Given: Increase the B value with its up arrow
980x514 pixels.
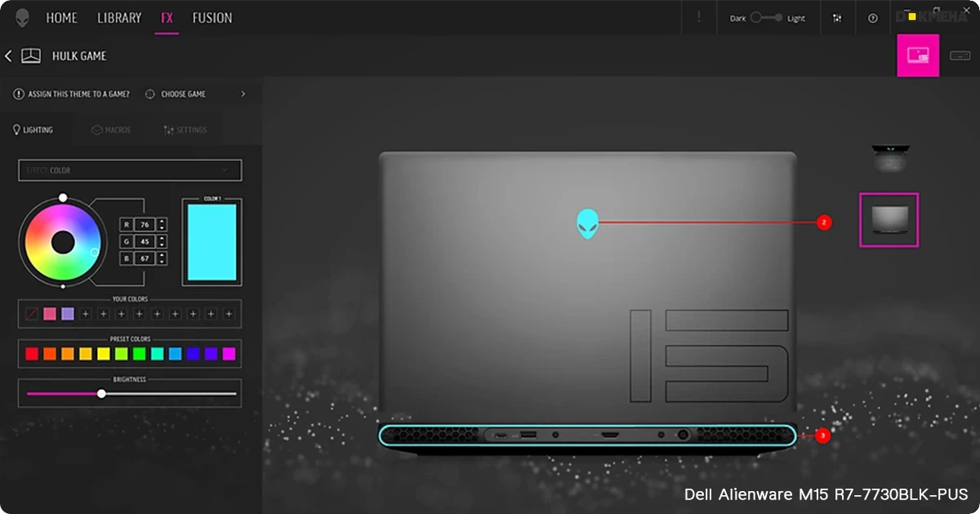Looking at the screenshot, I should point(162,255).
